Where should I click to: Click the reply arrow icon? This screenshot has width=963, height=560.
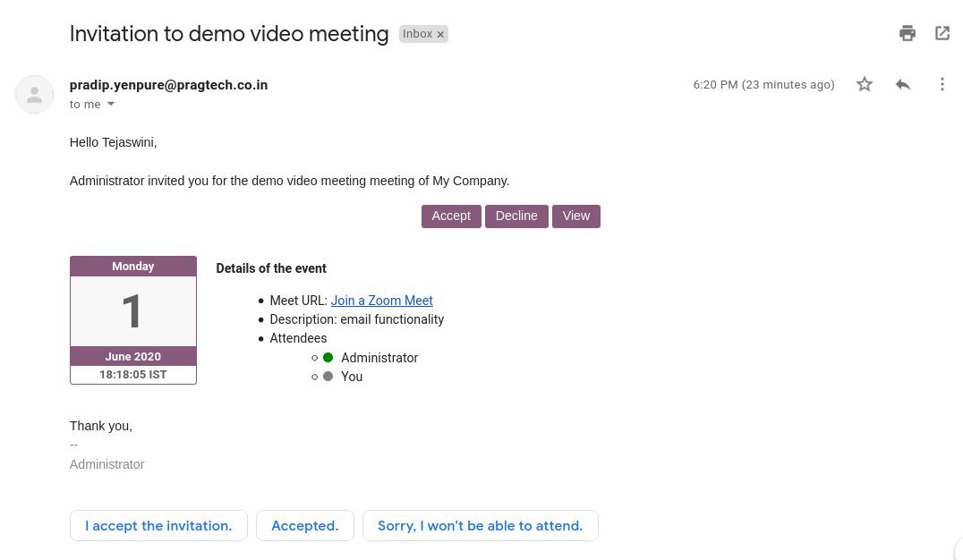pyautogui.click(x=903, y=84)
